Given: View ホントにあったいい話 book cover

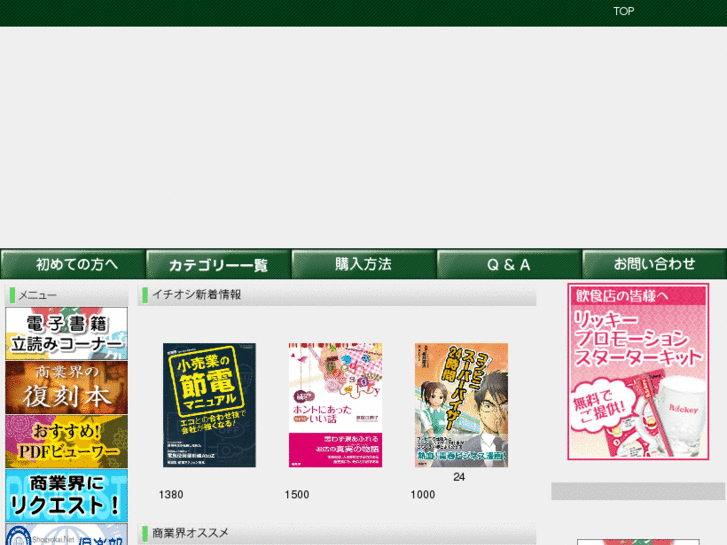Looking at the screenshot, I should click(335, 405).
